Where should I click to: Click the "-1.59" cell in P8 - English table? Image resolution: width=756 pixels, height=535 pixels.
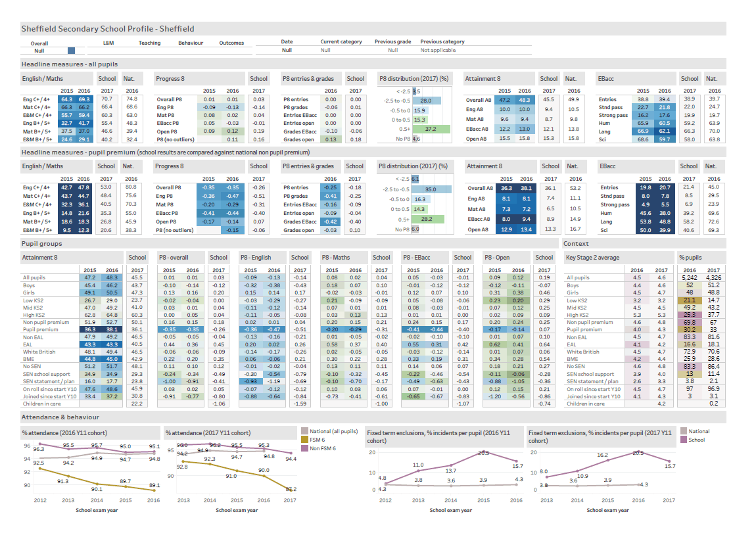(300, 404)
